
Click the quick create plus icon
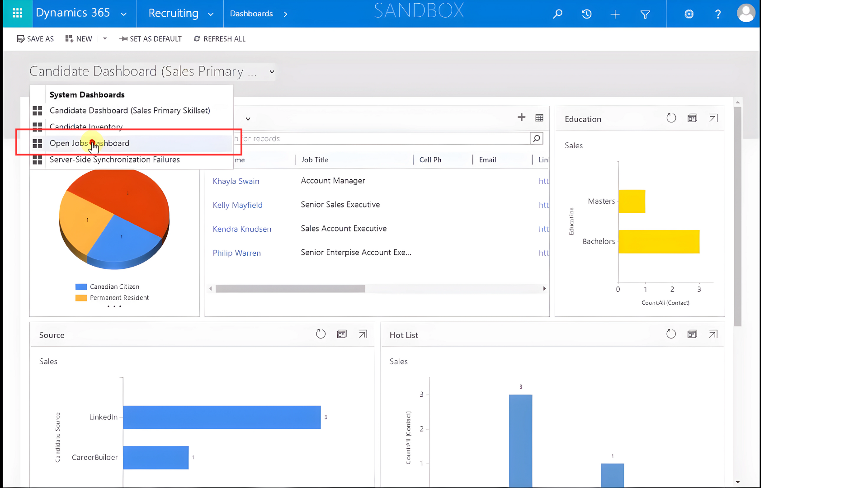point(615,14)
